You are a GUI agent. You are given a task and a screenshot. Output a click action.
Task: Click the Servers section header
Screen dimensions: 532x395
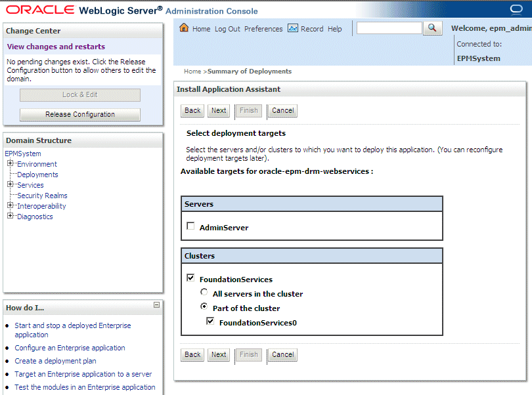click(x=312, y=204)
